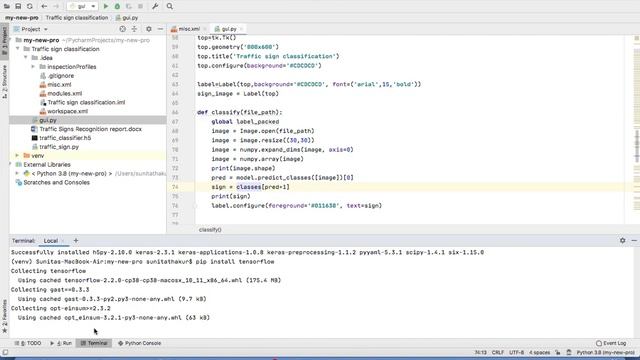Expand the inspectionProfiles folder
Viewport: 640px width, 360px height.
(x=33, y=67)
